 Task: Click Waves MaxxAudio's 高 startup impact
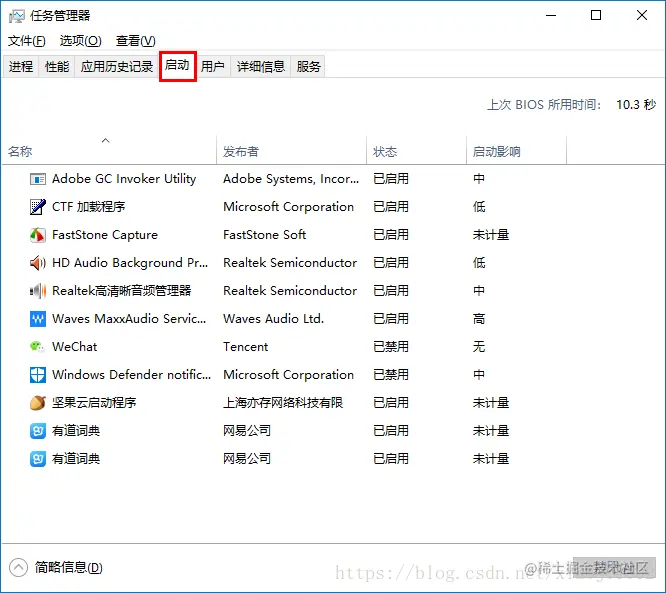479,319
